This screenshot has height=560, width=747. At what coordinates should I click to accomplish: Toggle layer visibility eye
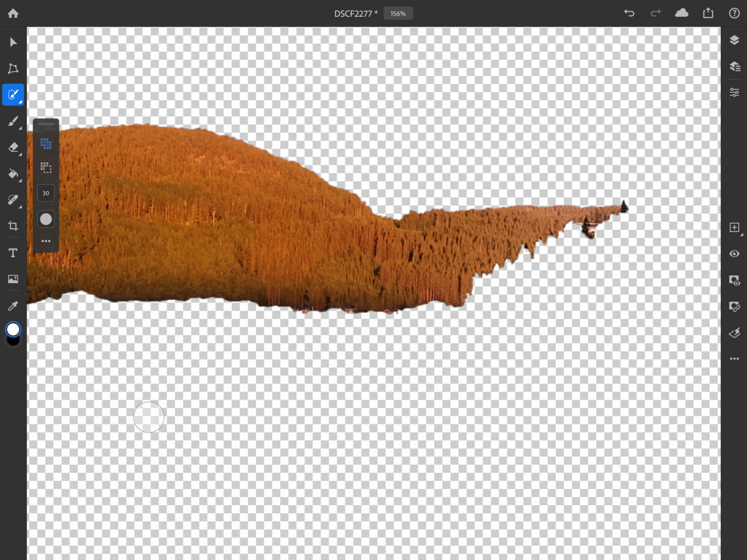coord(735,254)
